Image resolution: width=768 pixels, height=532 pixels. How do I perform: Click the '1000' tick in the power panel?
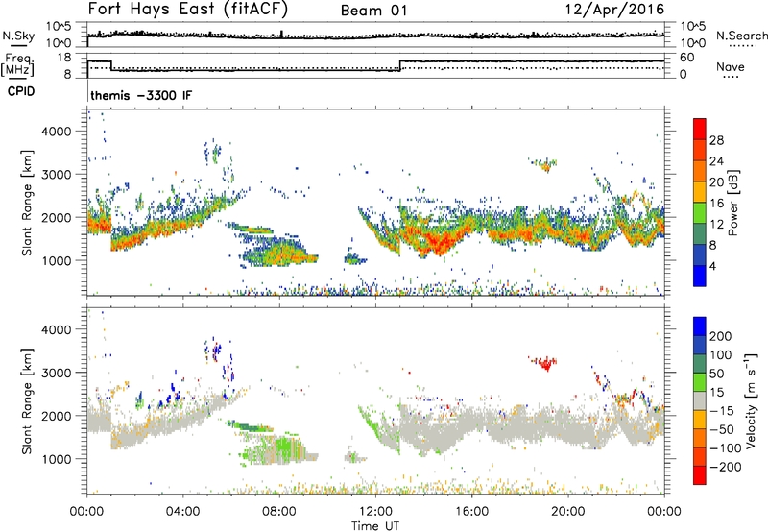pyautogui.click(x=56, y=260)
